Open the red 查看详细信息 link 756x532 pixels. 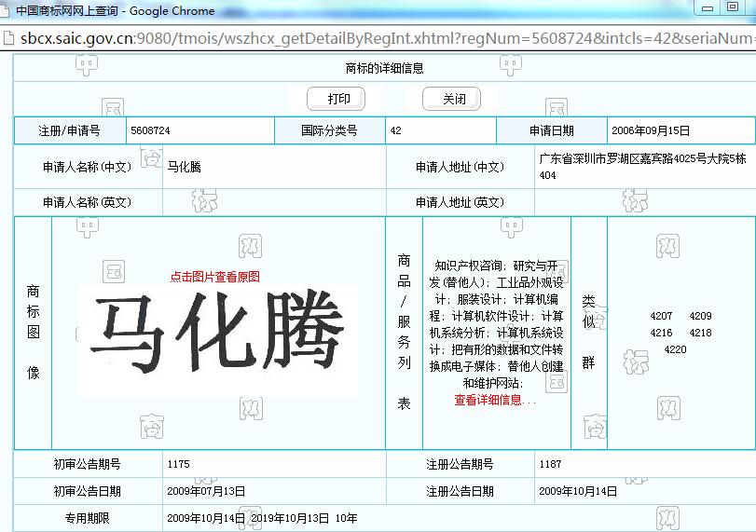pos(494,400)
